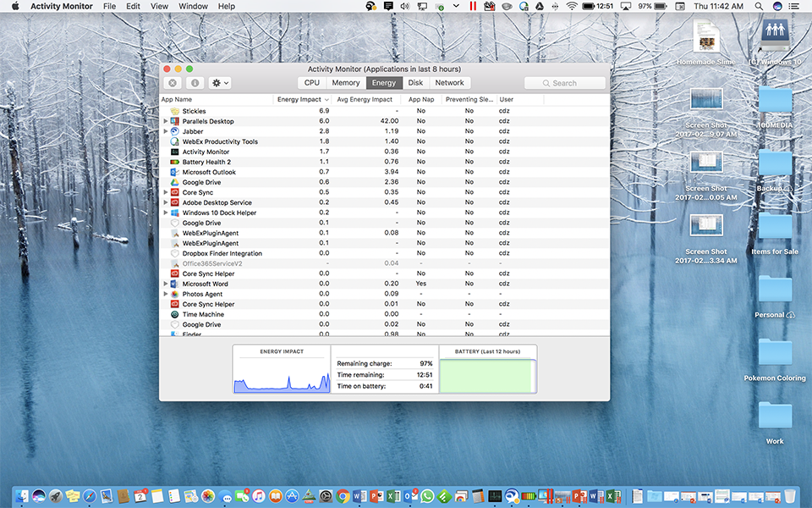Select the Office365ServiceV2 row
Screen dimensions: 812x508
coord(384,263)
